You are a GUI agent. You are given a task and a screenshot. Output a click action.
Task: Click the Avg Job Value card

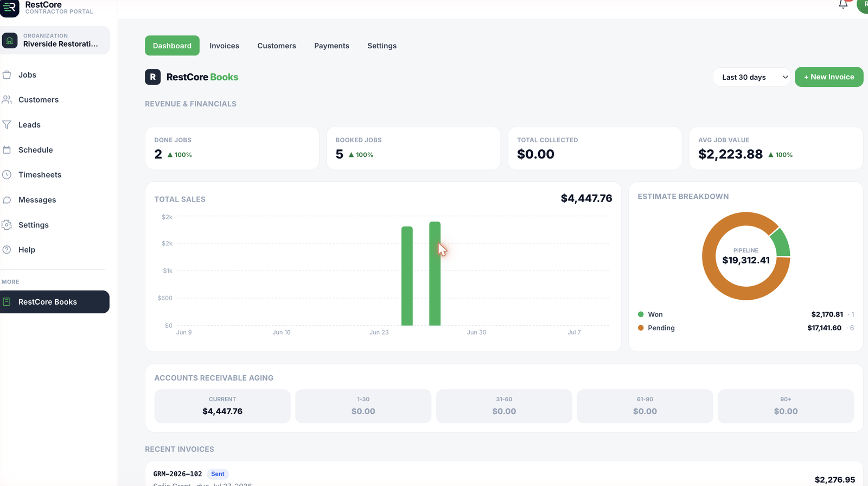click(776, 148)
